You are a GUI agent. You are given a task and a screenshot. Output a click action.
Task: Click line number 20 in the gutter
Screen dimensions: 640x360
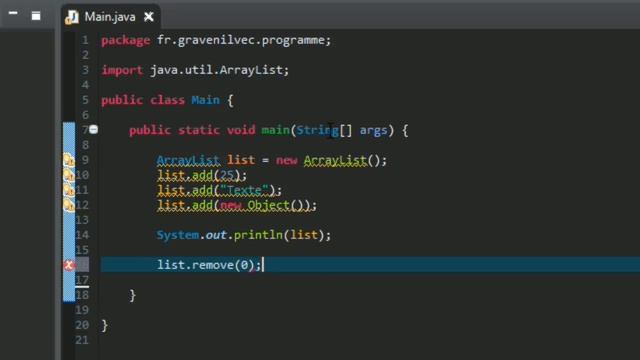click(82, 325)
